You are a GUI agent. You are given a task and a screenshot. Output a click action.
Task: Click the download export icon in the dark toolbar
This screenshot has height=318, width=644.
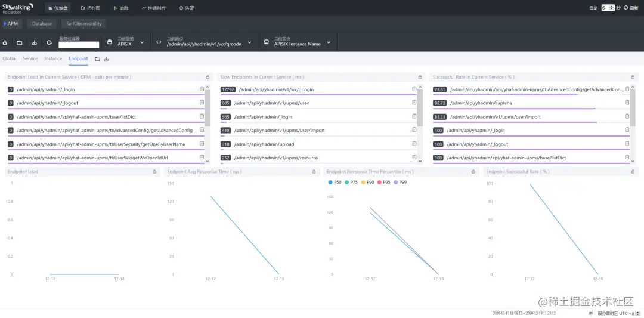35,42
